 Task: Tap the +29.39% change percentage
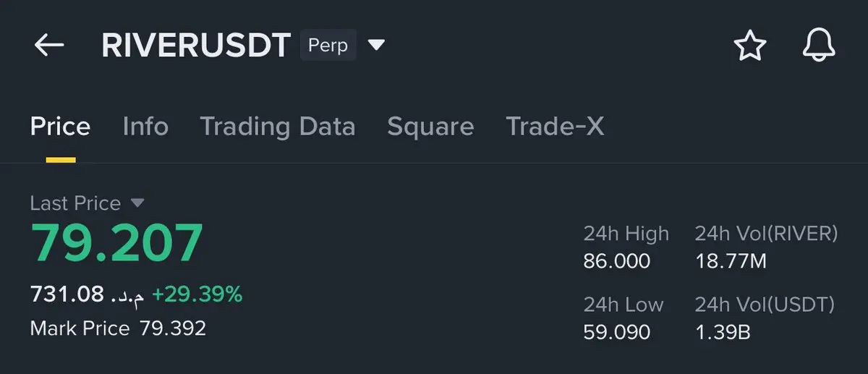tap(197, 294)
